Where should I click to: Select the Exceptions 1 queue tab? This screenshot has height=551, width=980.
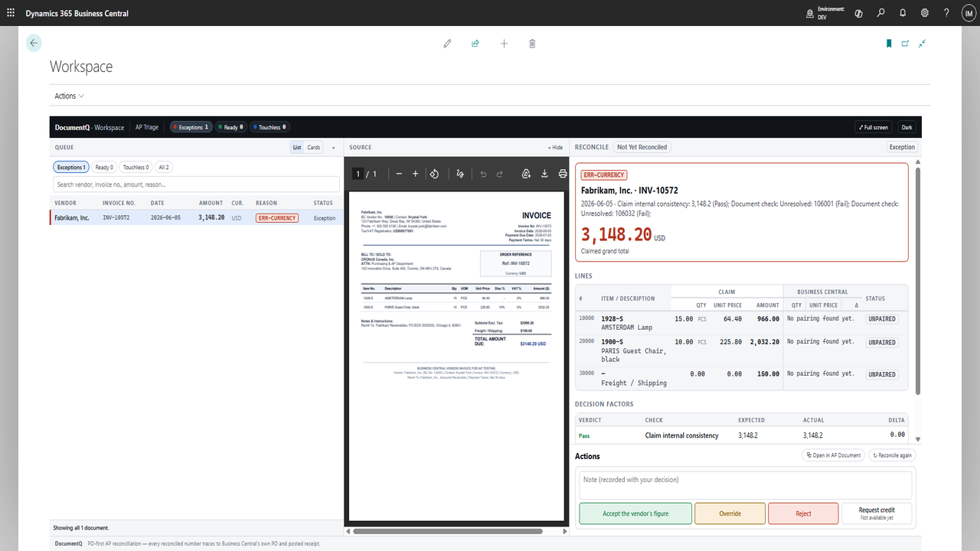coord(71,167)
